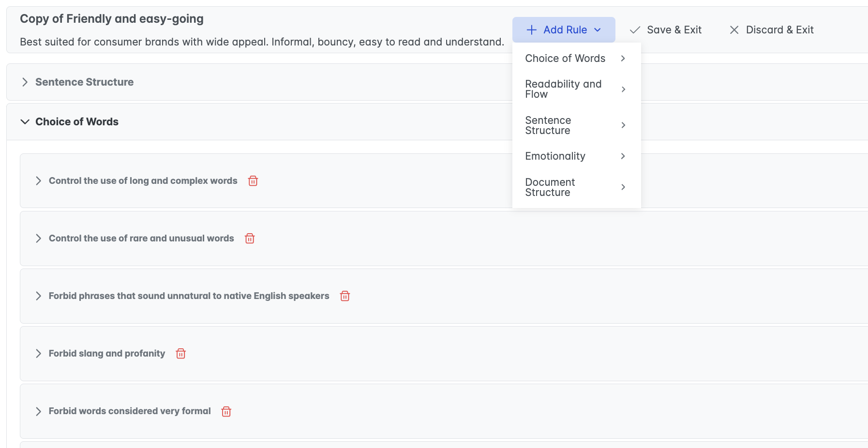
Task: Delete the rare and unusual words rule
Action: click(250, 239)
